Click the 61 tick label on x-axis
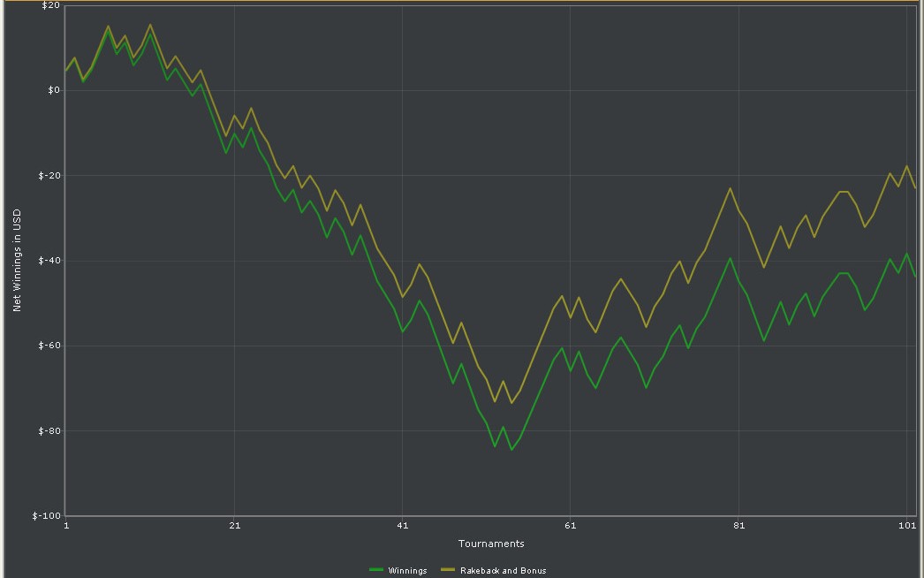The height and width of the screenshot is (578, 924). tap(571, 525)
